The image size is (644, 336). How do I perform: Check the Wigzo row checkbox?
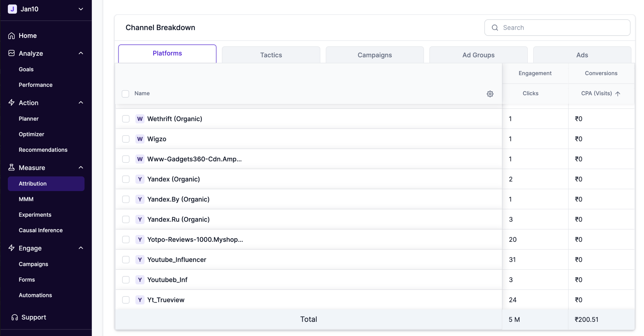pyautogui.click(x=126, y=139)
